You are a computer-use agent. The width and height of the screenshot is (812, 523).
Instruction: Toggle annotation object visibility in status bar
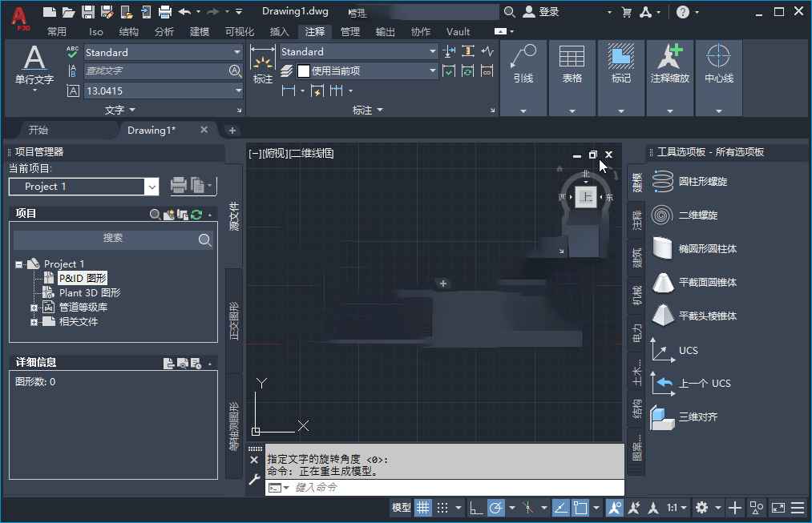tap(614, 508)
